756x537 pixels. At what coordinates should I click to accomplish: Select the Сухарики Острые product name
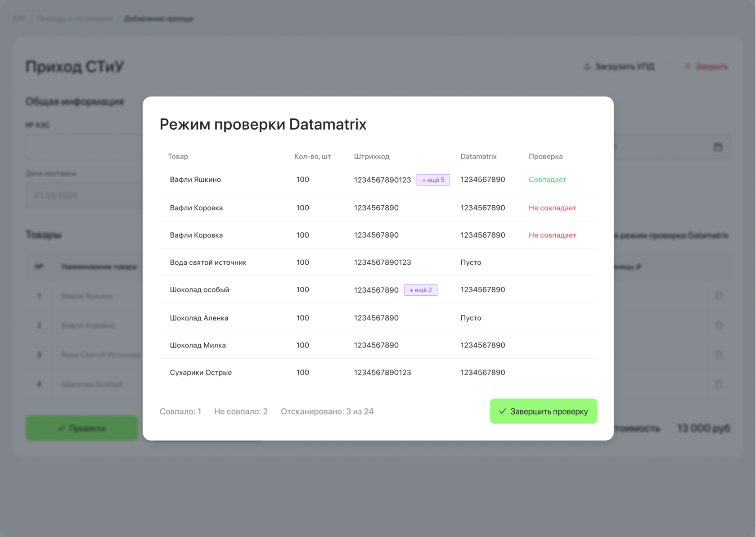(x=201, y=373)
